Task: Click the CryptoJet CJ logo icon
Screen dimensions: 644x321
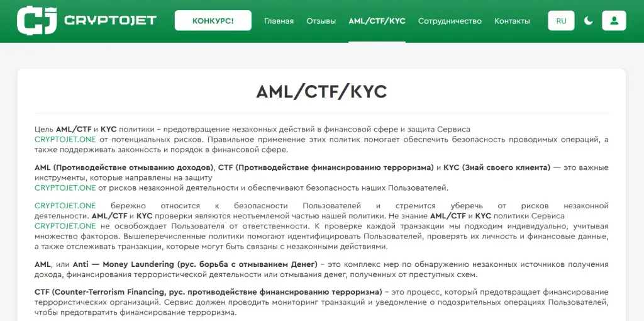Action: pyautogui.click(x=37, y=20)
